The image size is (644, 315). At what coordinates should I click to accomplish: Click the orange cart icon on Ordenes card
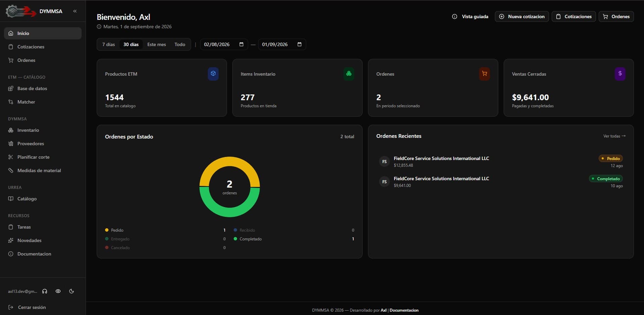485,74
